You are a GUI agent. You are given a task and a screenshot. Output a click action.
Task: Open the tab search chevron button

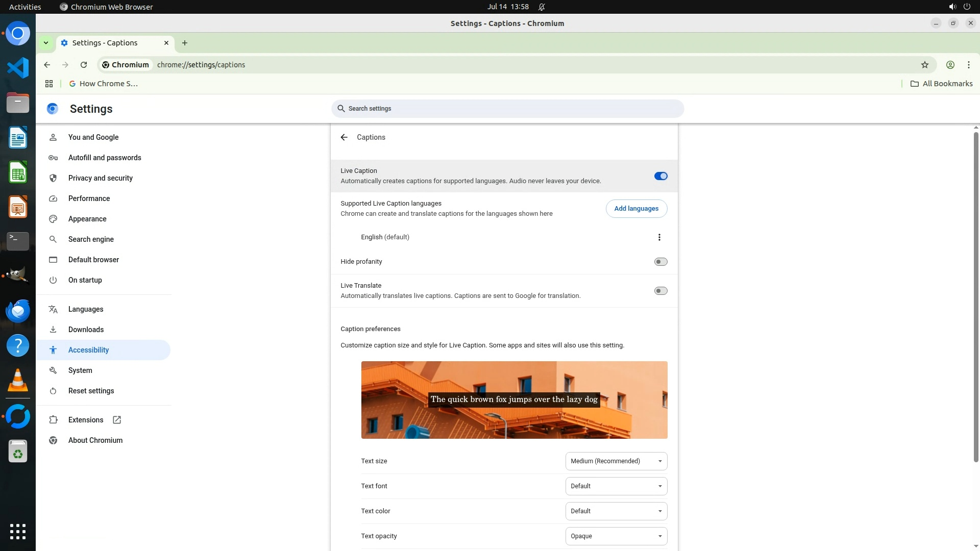point(46,43)
